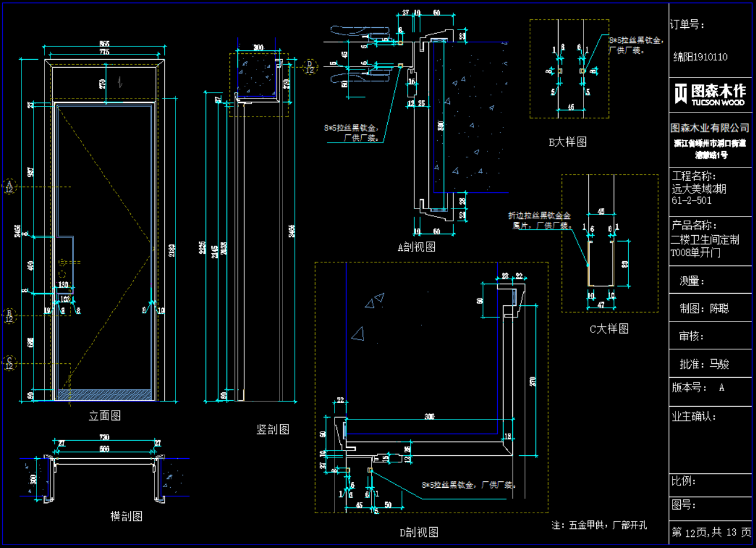Click the 批准：马骏 approval entry
The height and width of the screenshot is (548, 756).
(704, 364)
